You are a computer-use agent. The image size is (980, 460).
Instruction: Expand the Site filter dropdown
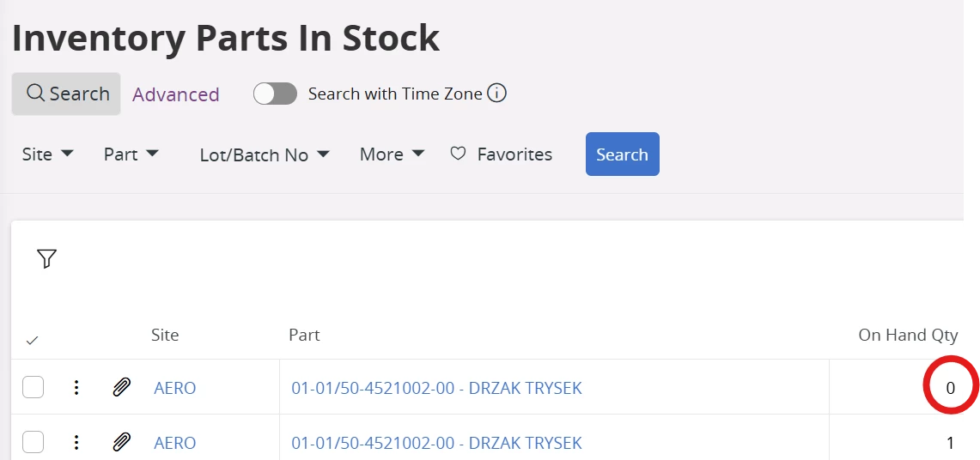pyautogui.click(x=48, y=154)
